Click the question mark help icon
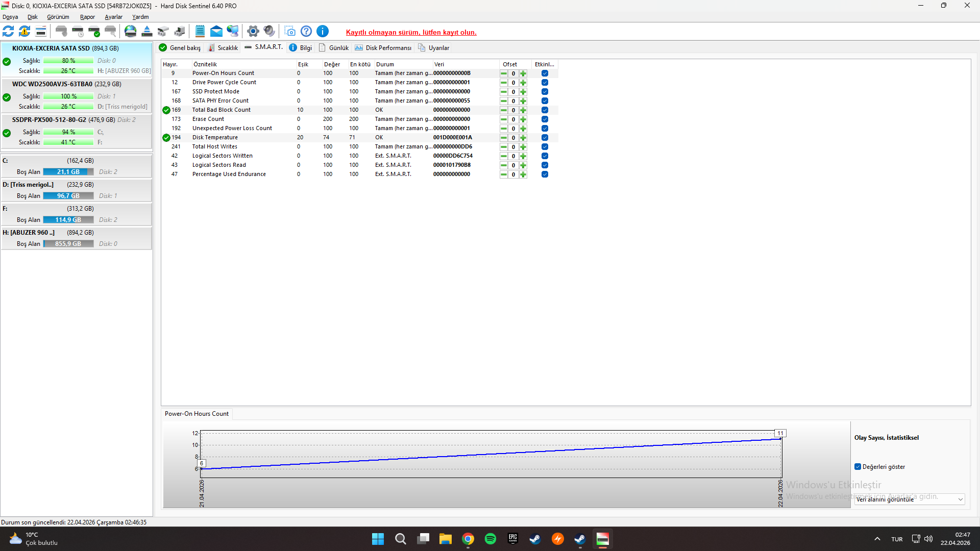The height and width of the screenshot is (551, 980). [x=306, y=32]
